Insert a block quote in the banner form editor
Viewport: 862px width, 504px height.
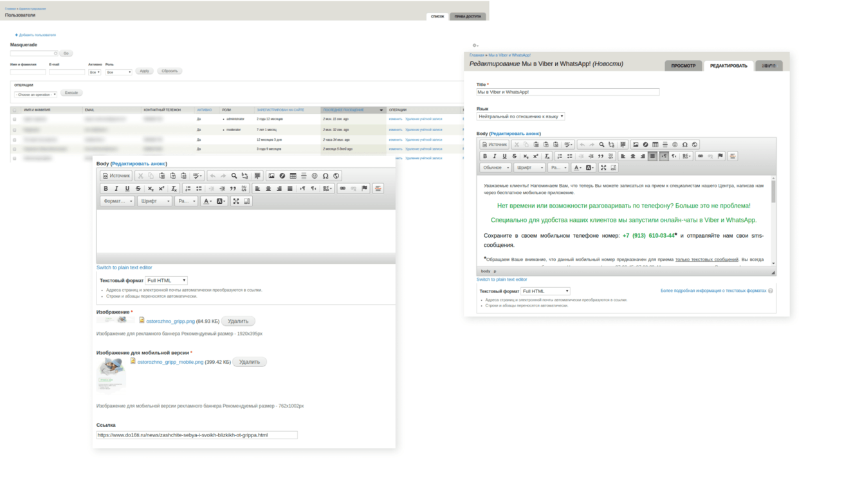233,188
